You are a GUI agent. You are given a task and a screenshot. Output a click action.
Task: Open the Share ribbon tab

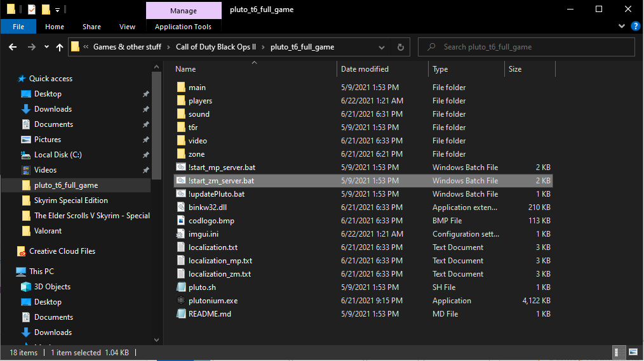click(91, 27)
